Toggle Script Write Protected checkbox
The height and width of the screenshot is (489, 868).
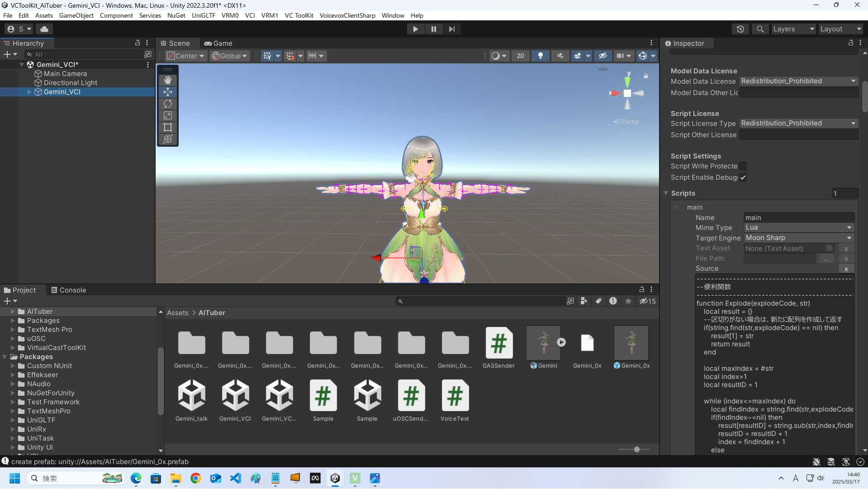(x=743, y=166)
